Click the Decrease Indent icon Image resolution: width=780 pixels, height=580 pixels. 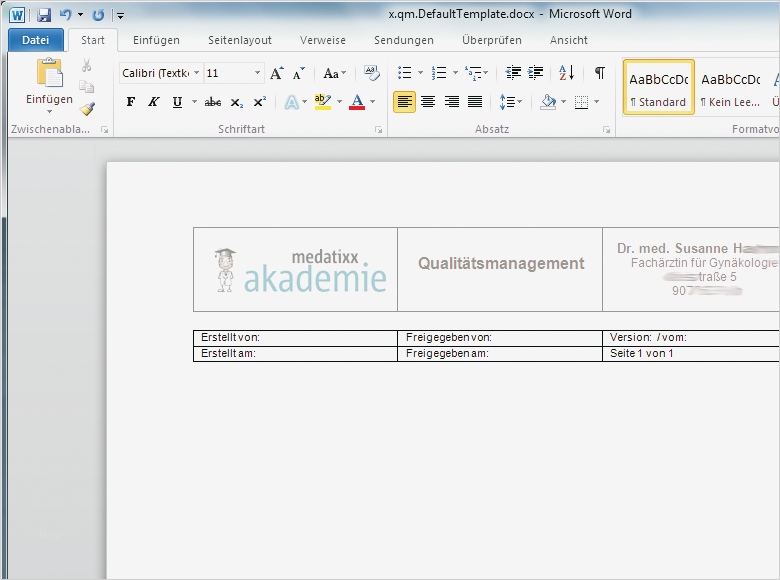click(513, 73)
